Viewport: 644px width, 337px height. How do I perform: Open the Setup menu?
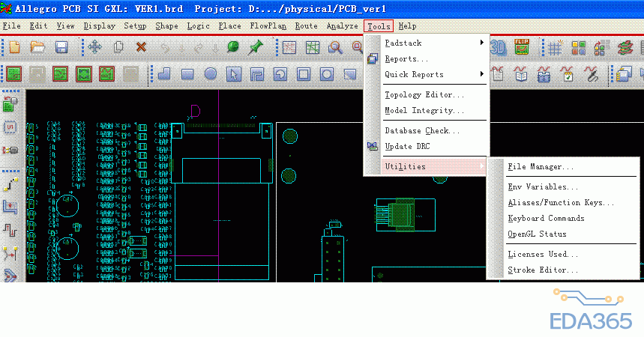(x=135, y=26)
